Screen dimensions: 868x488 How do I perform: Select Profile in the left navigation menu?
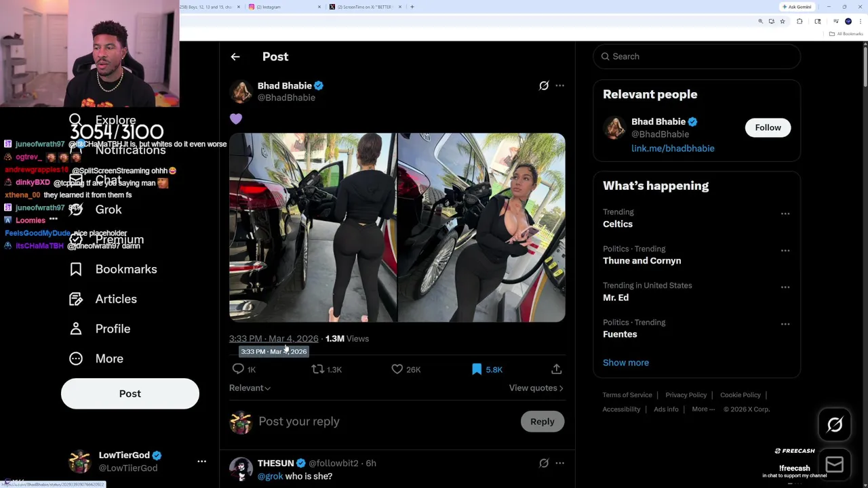[x=112, y=329]
